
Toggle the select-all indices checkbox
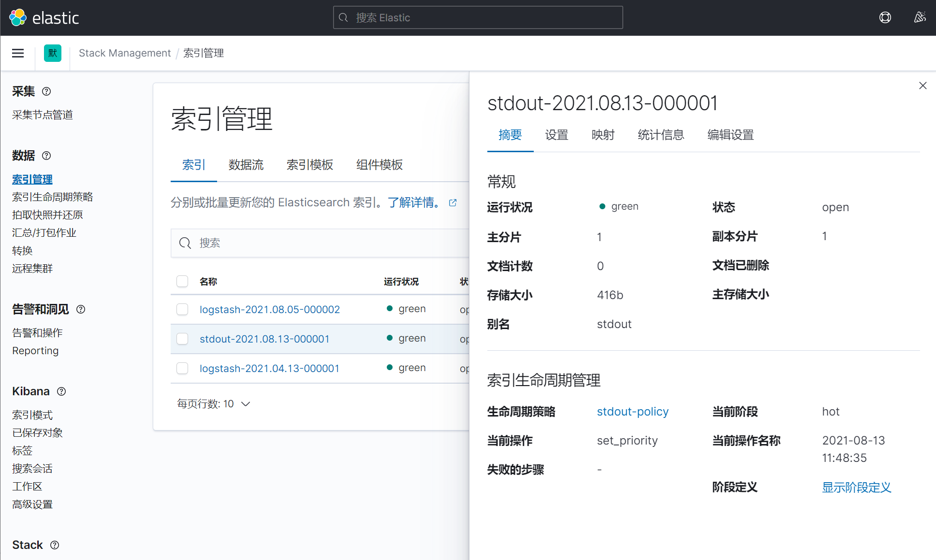coord(182,281)
